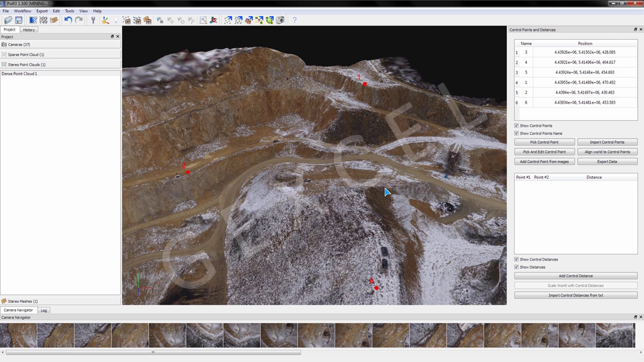
Task: Switch to the History tab
Action: (x=29, y=30)
